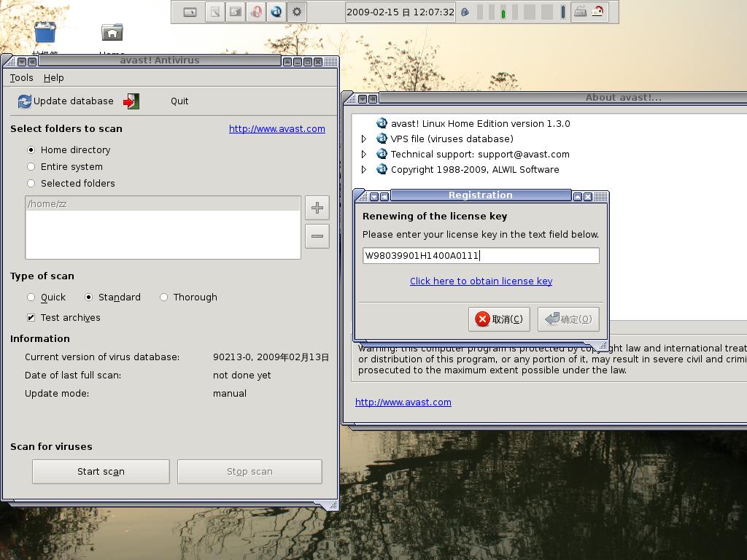Open the avast.com link in the main window

coord(276,128)
